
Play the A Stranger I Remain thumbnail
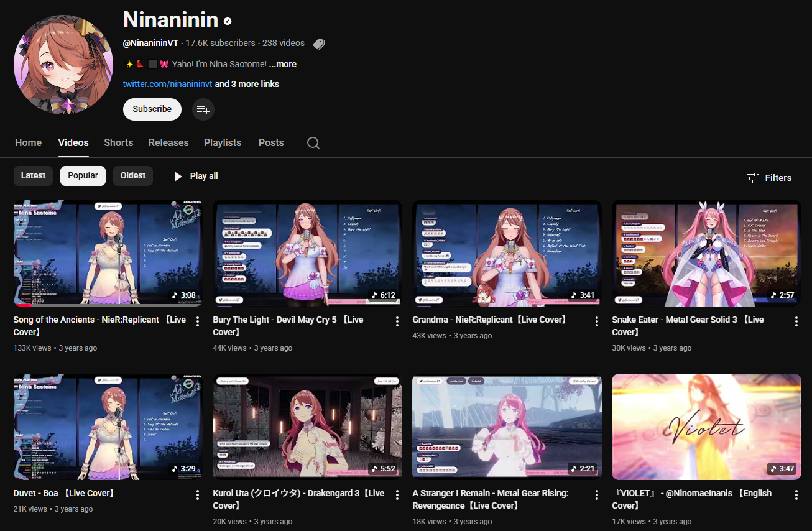507,427
